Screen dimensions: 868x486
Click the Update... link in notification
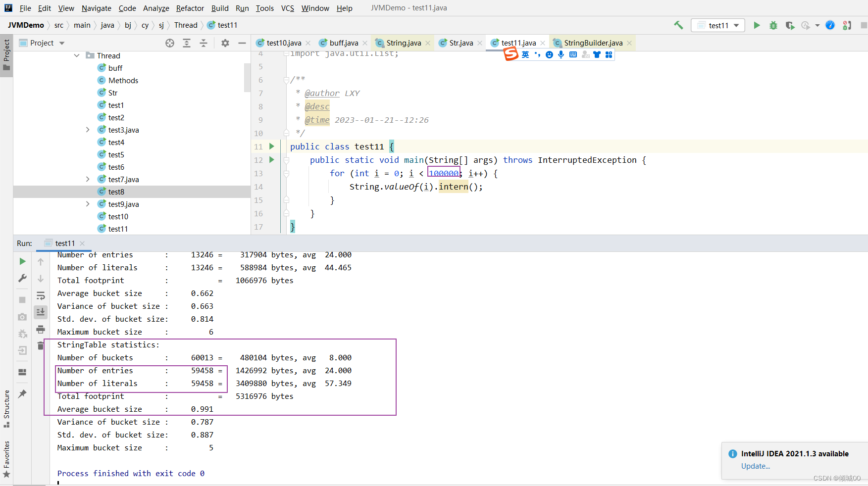point(755,466)
